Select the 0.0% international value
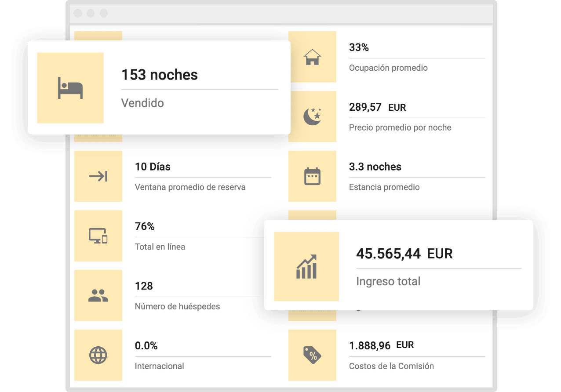561x392 pixels. pos(146,346)
